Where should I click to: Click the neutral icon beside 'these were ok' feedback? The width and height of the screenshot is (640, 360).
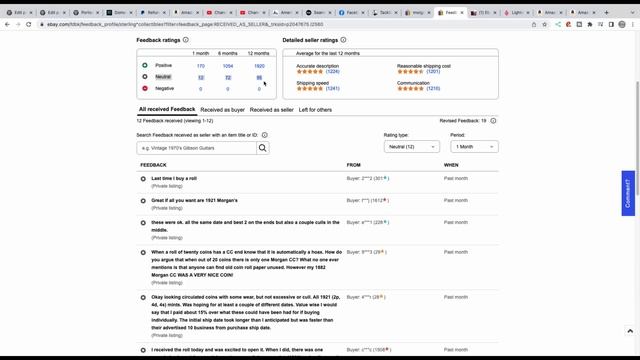click(143, 223)
